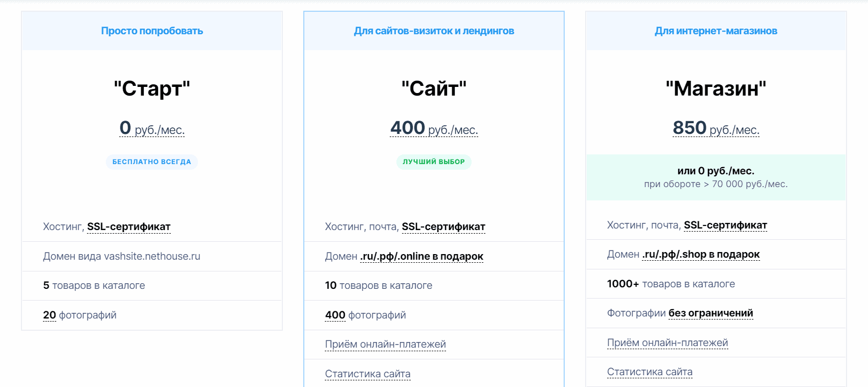Click ".ru/.рф/.shop в подарок" link

[701, 254]
